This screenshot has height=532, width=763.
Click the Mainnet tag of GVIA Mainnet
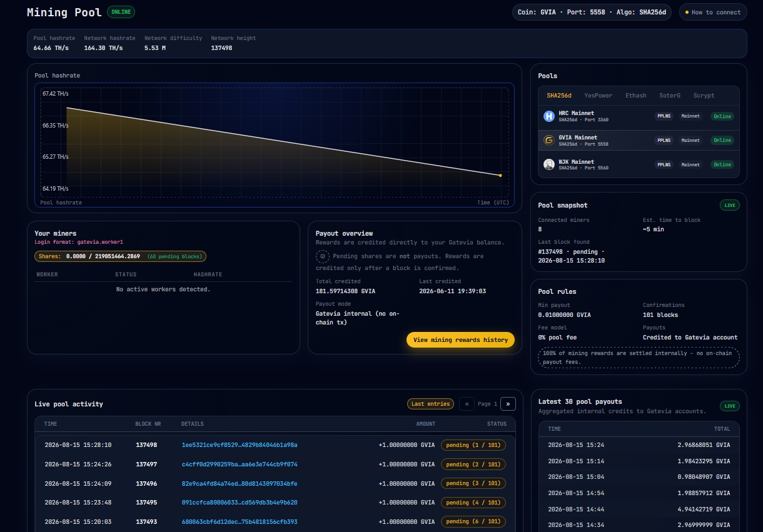click(690, 140)
